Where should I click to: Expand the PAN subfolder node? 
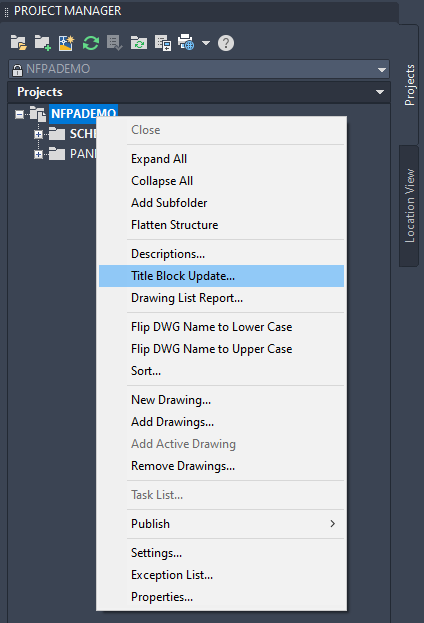38,154
